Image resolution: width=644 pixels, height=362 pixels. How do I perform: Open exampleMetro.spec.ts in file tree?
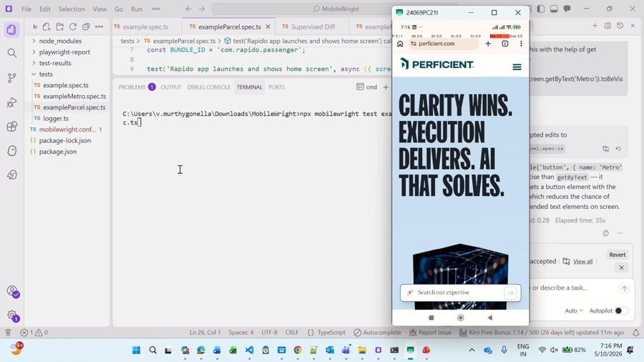click(x=74, y=97)
